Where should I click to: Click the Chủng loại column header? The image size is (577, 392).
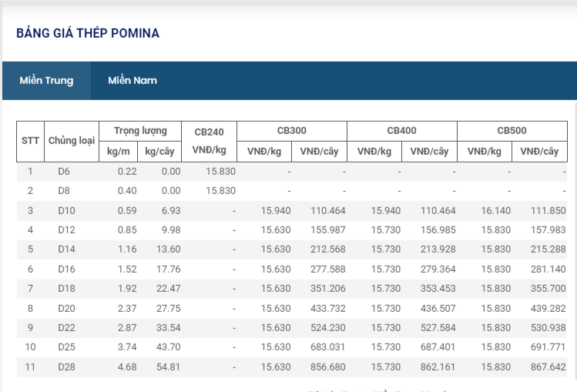point(72,141)
